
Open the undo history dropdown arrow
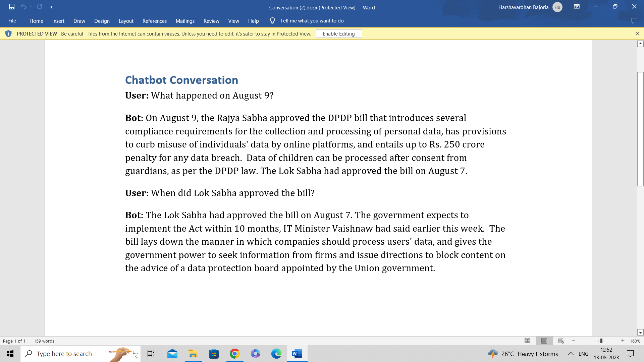[31, 7]
